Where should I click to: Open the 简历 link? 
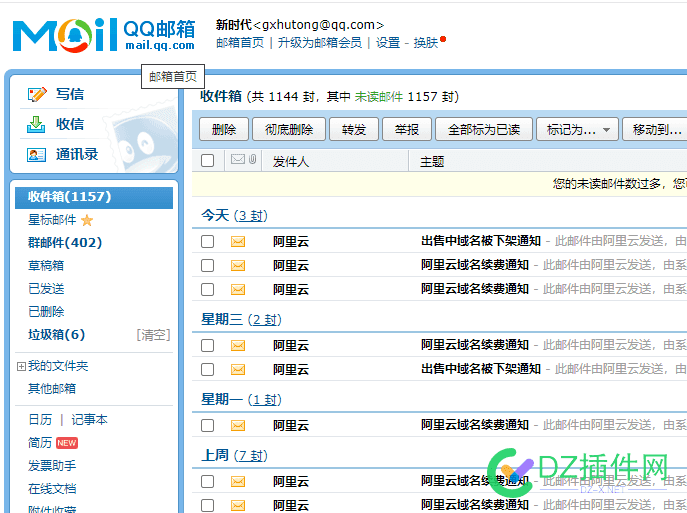click(40, 443)
